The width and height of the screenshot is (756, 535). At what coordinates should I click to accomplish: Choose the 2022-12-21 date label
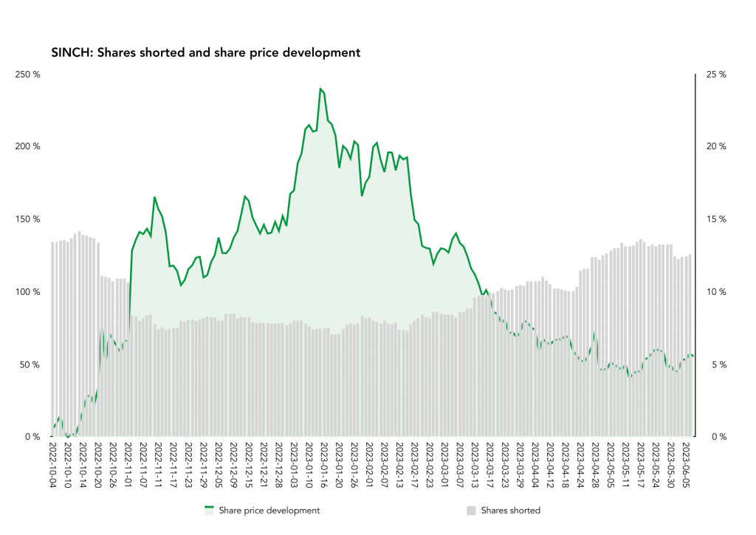(264, 465)
